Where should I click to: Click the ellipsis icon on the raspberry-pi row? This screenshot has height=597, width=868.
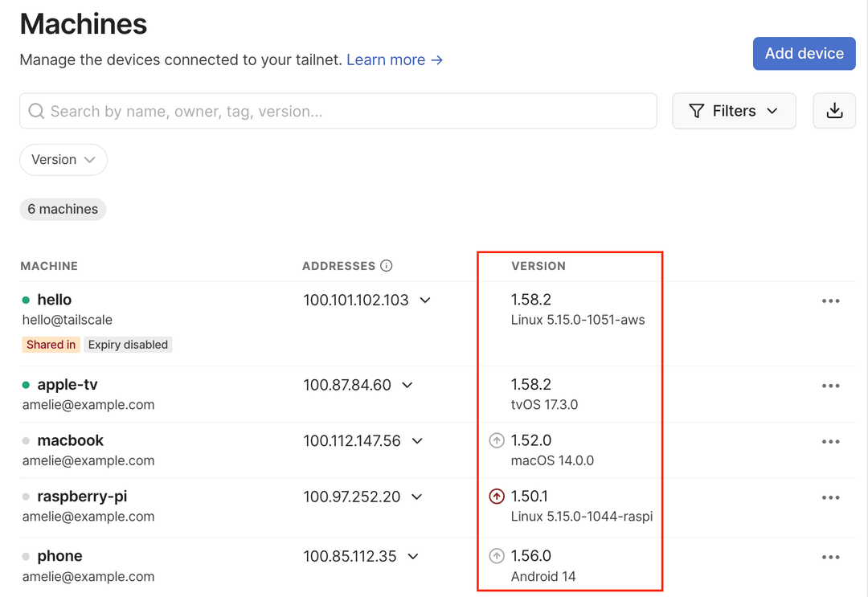(830, 497)
